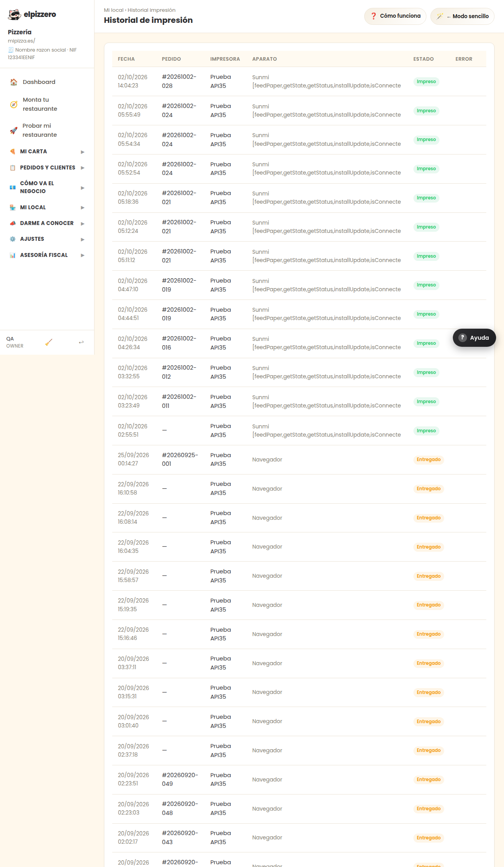Screen dimensions: 504x867
Task: Open Probar mi restaurante
Action: point(47,130)
